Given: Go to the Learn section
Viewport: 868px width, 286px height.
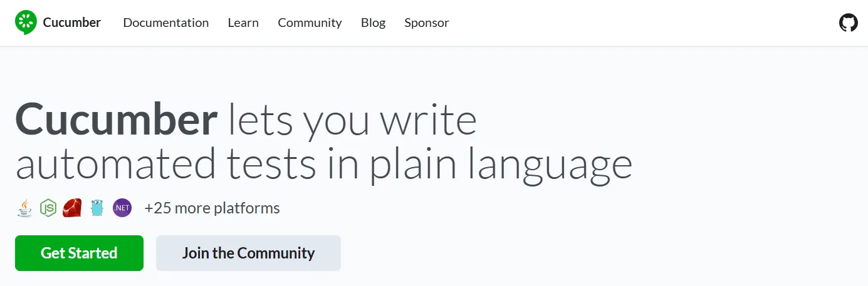Looking at the screenshot, I should click(243, 23).
